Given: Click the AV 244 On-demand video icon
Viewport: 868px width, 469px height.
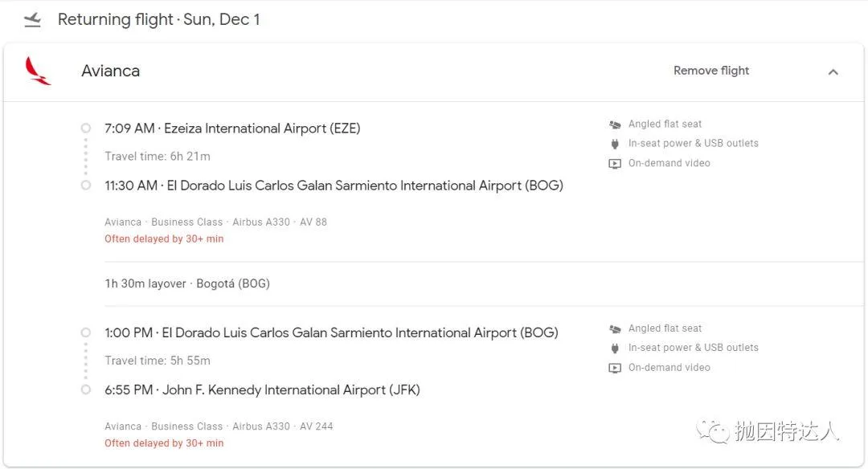Looking at the screenshot, I should tap(615, 368).
